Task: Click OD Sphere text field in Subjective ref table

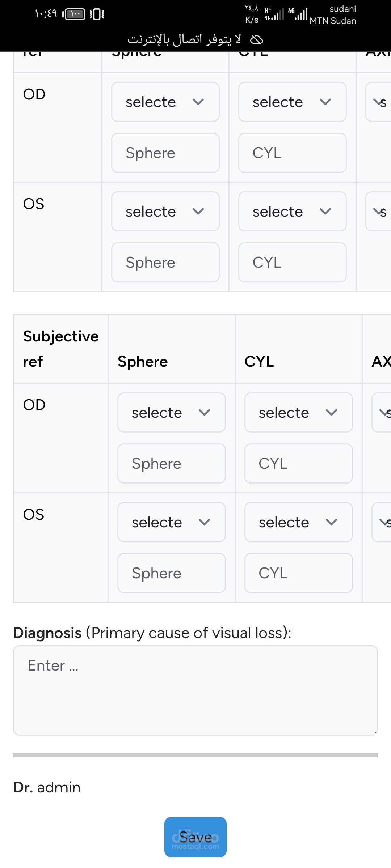Action: pyautogui.click(x=171, y=464)
